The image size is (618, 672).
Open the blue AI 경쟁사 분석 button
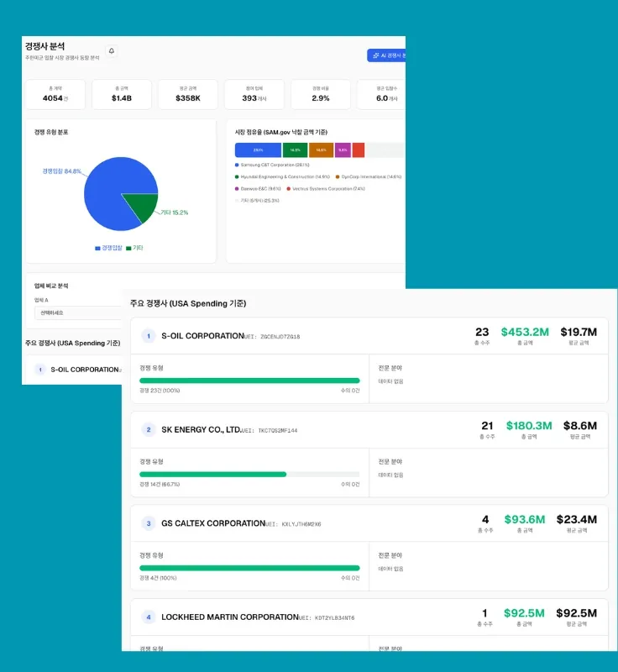pyautogui.click(x=386, y=55)
